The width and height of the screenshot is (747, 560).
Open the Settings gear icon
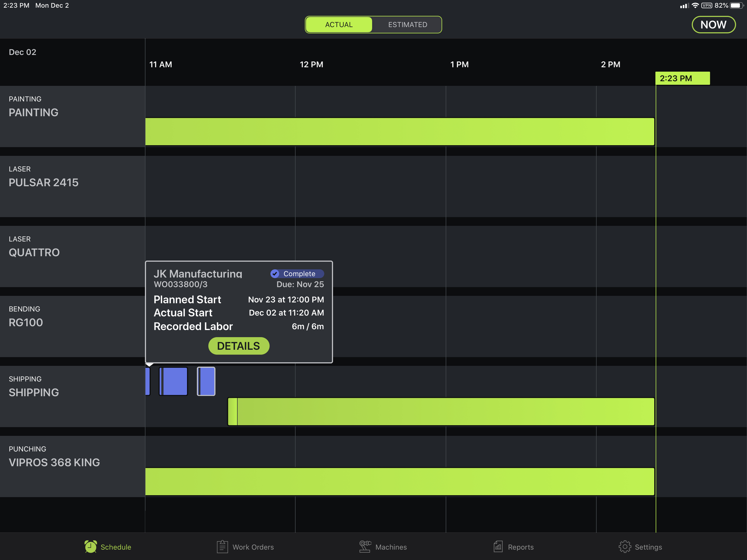625,547
